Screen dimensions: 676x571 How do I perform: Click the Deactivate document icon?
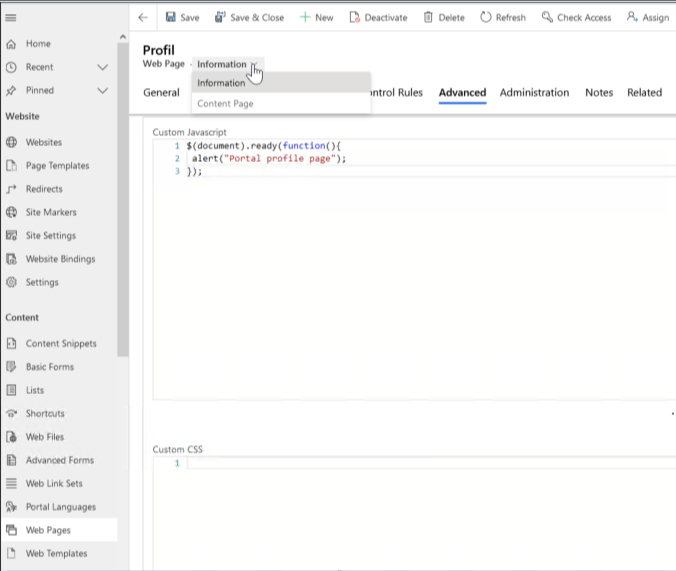point(354,17)
